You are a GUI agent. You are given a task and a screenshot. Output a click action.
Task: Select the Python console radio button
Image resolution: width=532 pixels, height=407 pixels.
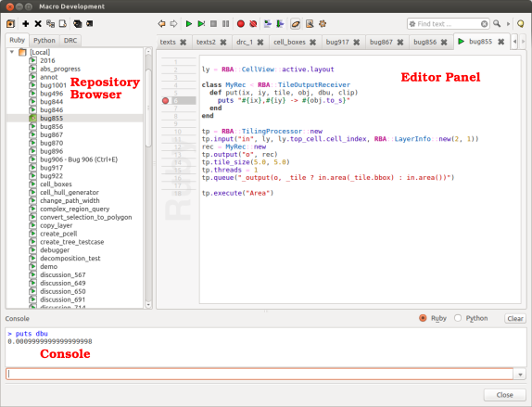click(458, 318)
